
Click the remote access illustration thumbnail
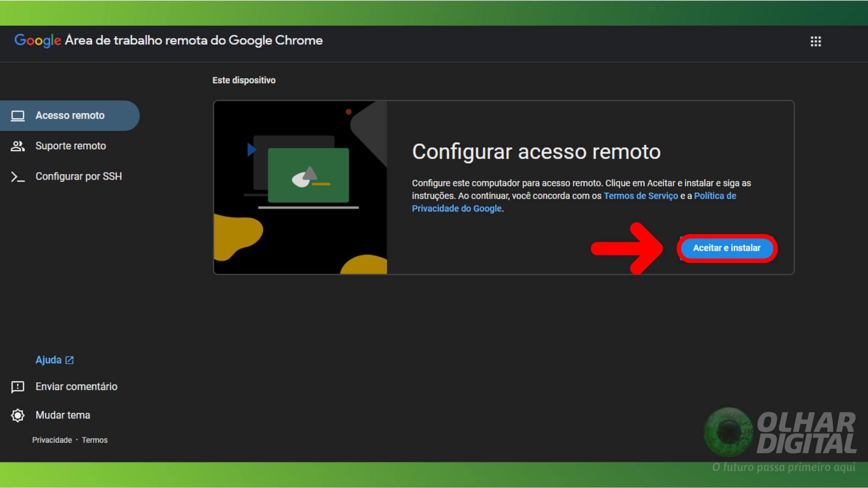(x=301, y=187)
